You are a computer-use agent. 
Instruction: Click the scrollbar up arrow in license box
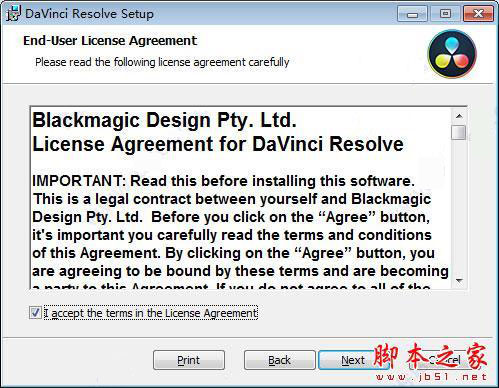pyautogui.click(x=459, y=116)
